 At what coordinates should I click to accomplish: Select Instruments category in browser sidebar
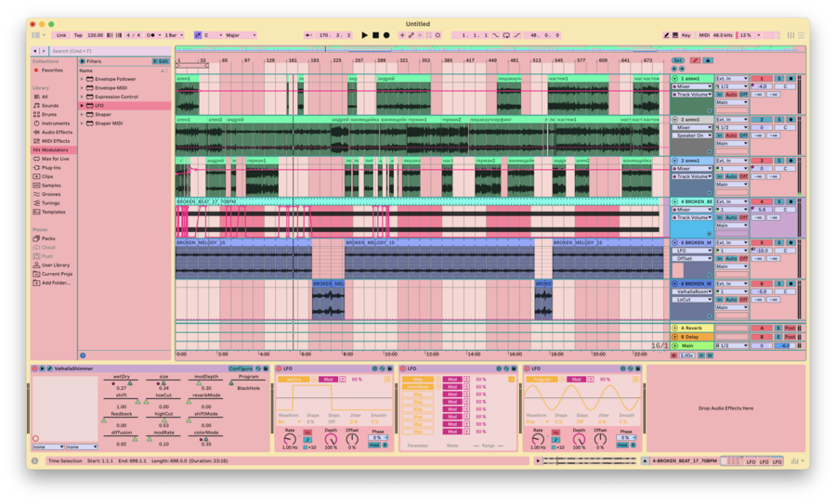click(56, 123)
